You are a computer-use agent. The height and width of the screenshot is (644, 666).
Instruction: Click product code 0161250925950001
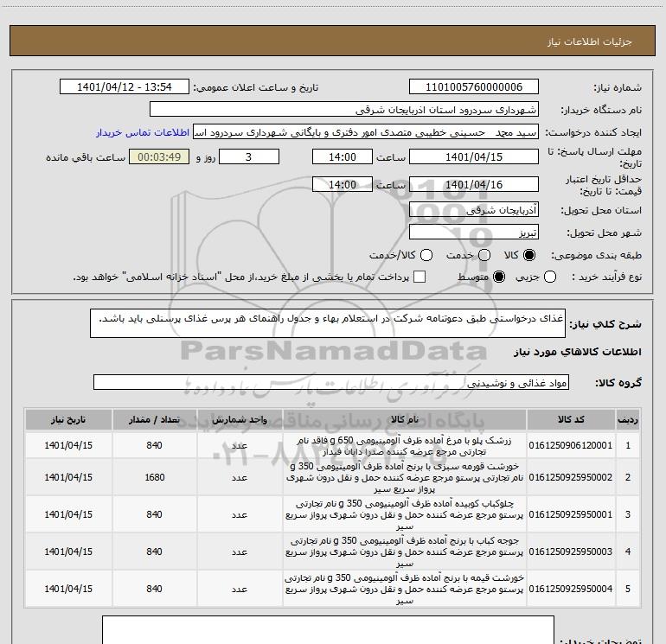tap(571, 514)
